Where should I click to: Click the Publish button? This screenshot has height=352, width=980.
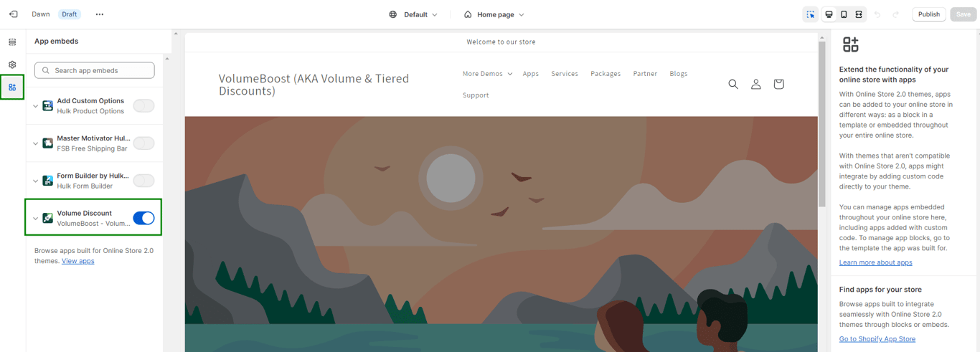coord(928,14)
